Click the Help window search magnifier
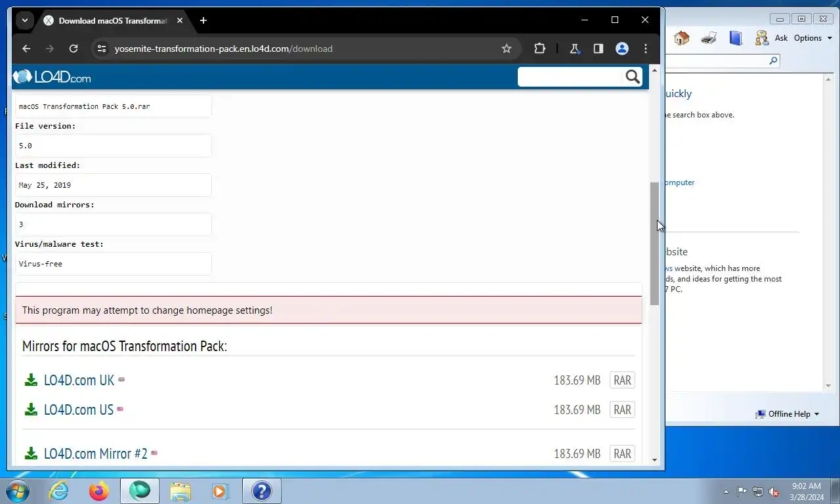 tap(773, 61)
